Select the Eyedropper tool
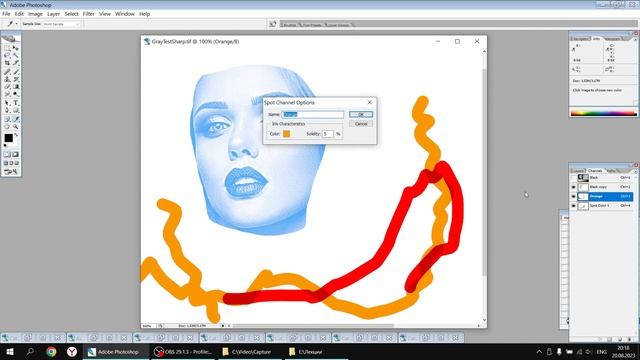Viewport: 640px width, 360px height. (16, 119)
